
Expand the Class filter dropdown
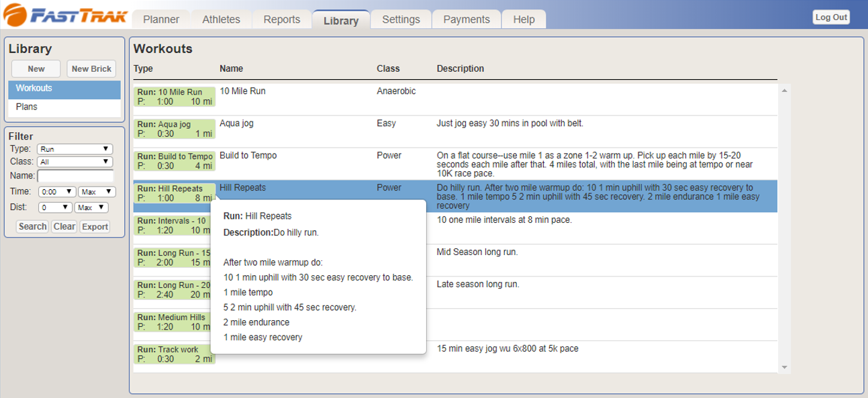pyautogui.click(x=75, y=162)
